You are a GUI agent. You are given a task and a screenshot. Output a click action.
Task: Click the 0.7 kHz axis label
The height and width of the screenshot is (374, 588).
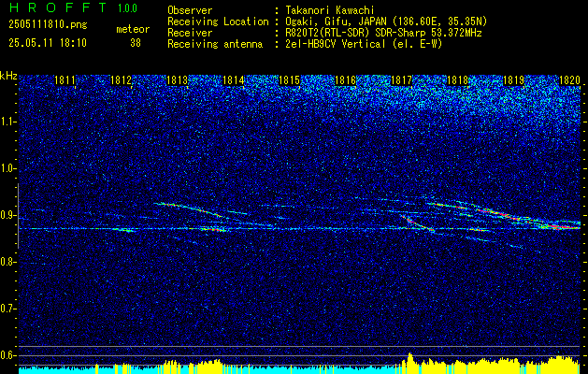pyautogui.click(x=8, y=309)
